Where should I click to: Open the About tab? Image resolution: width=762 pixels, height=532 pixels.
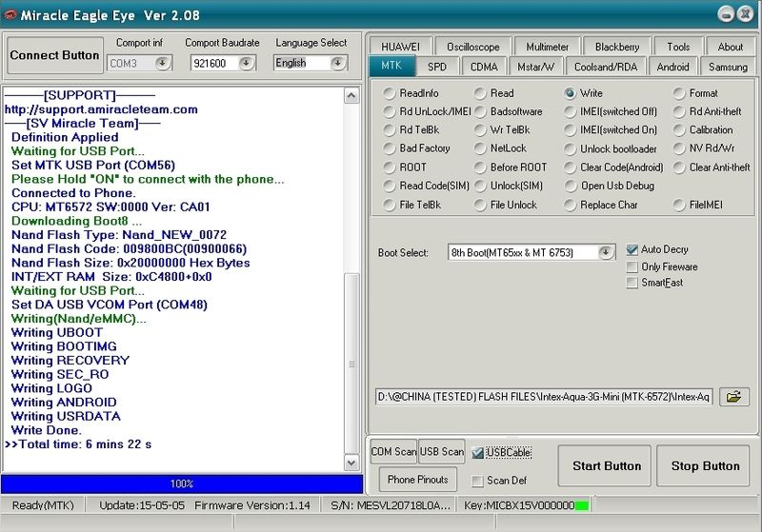730,47
